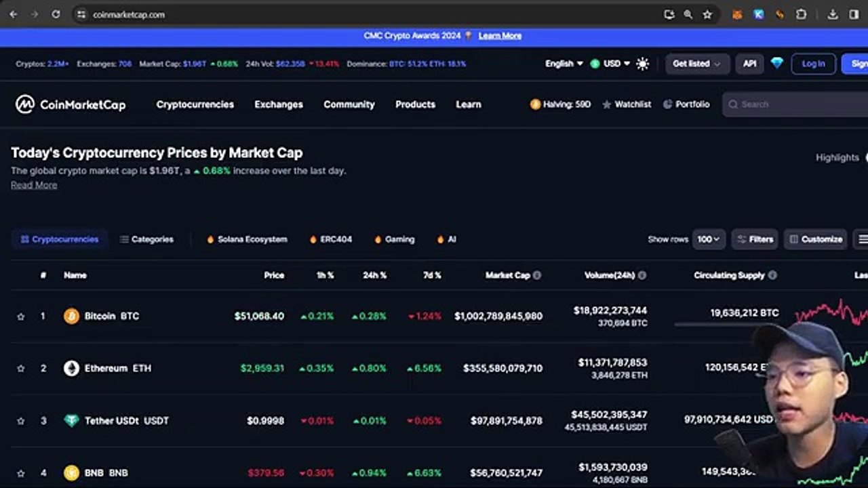Open the USD currency selector
This screenshot has width=868, height=488.
click(x=610, y=64)
